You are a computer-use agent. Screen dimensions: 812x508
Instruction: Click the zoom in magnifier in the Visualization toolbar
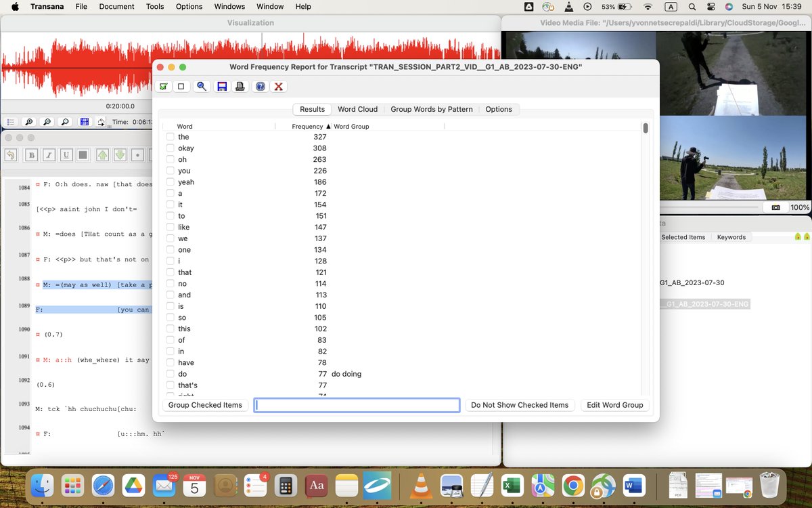click(x=29, y=122)
